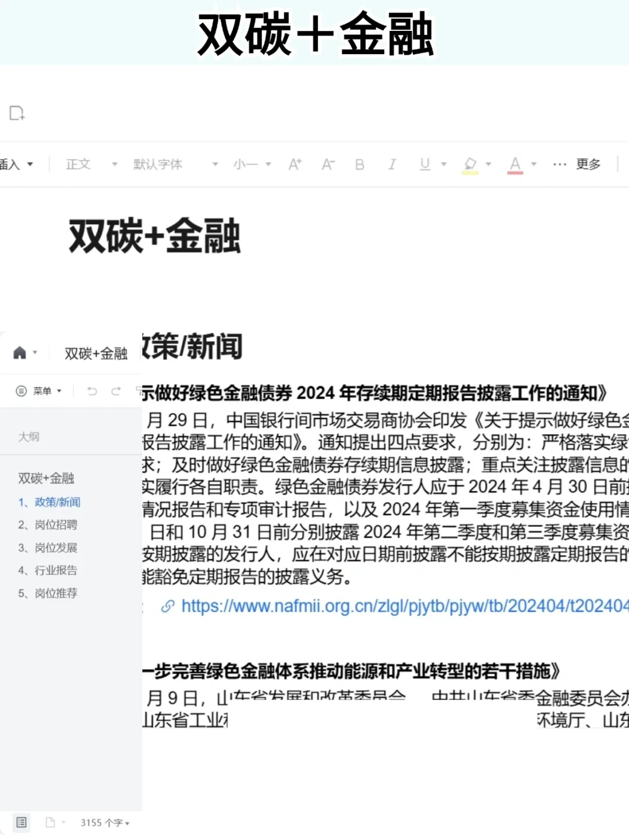The width and height of the screenshot is (629, 840).
Task: Go to outline item 2、岗位招聘
Action: point(48,524)
